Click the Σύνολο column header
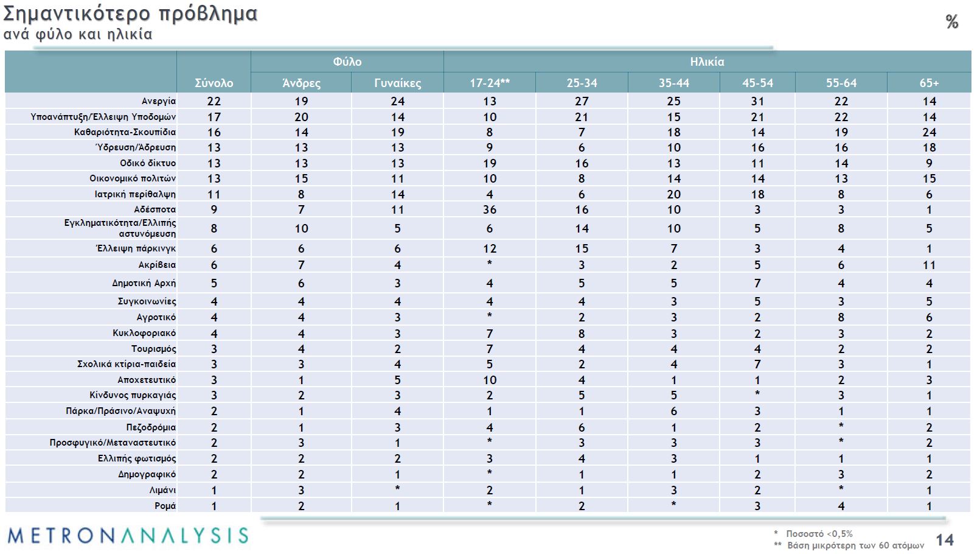 tap(214, 83)
